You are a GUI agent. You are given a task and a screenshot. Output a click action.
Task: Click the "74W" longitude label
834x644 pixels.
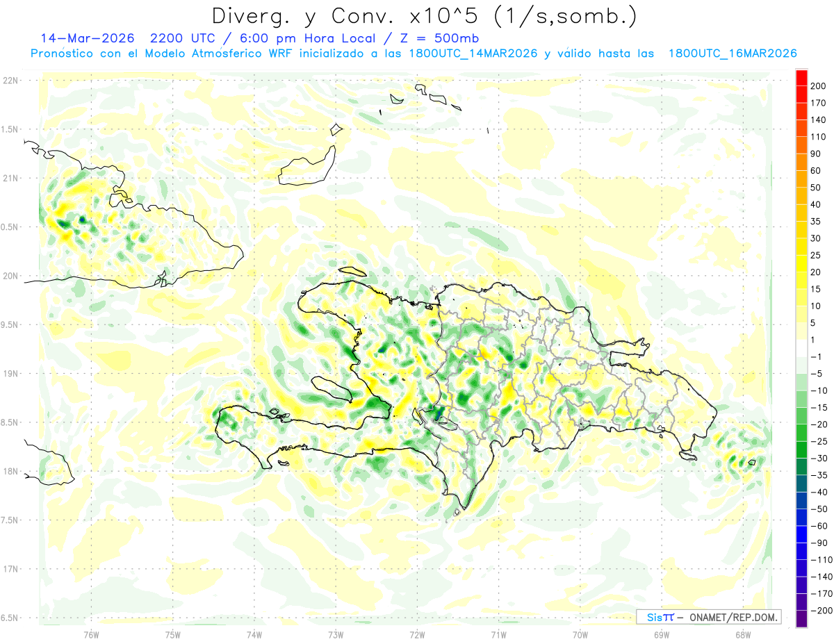[254, 634]
